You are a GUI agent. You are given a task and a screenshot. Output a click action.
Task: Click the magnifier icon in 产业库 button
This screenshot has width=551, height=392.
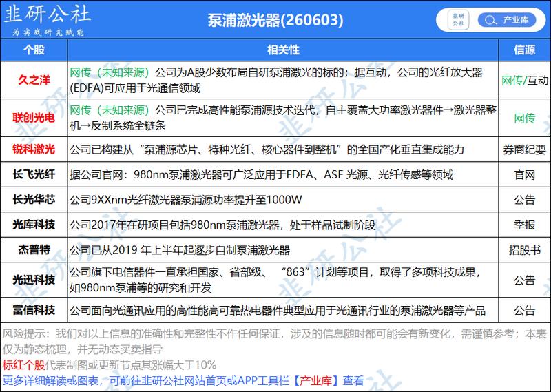(x=490, y=20)
